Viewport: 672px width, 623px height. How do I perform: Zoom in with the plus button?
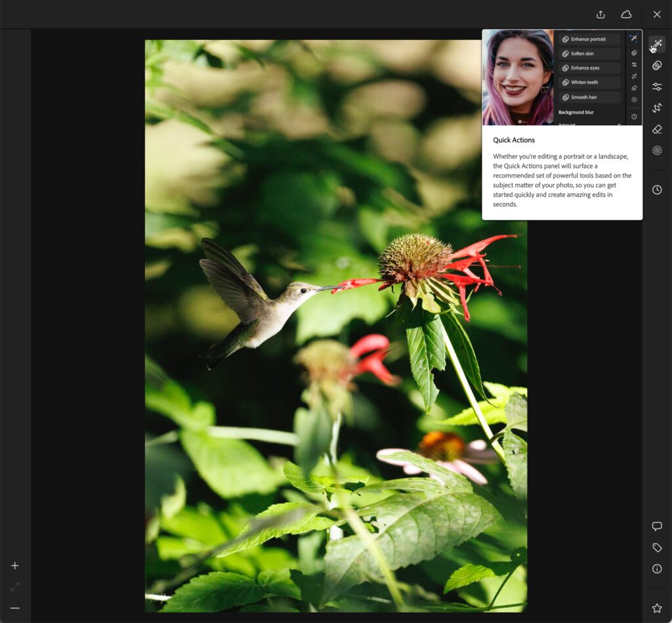[15, 565]
